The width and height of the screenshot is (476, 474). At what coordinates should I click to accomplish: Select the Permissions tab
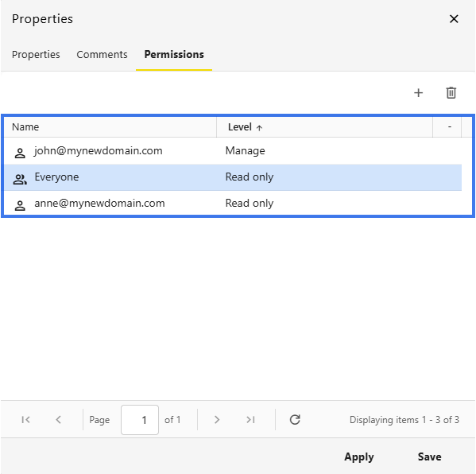pos(174,55)
